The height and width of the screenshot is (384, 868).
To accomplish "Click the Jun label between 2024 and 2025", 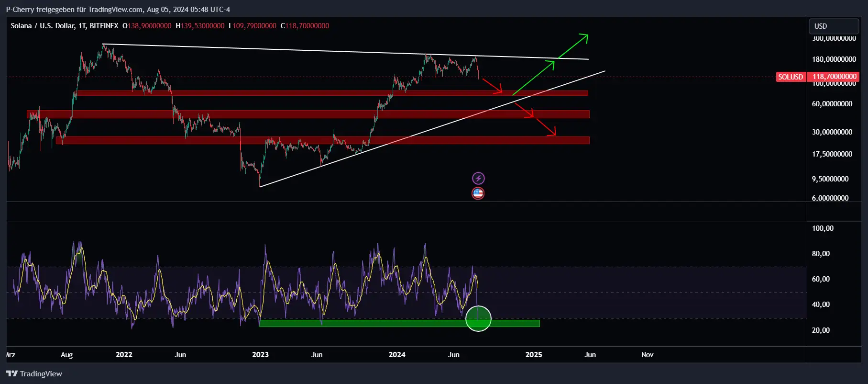I will pos(453,355).
